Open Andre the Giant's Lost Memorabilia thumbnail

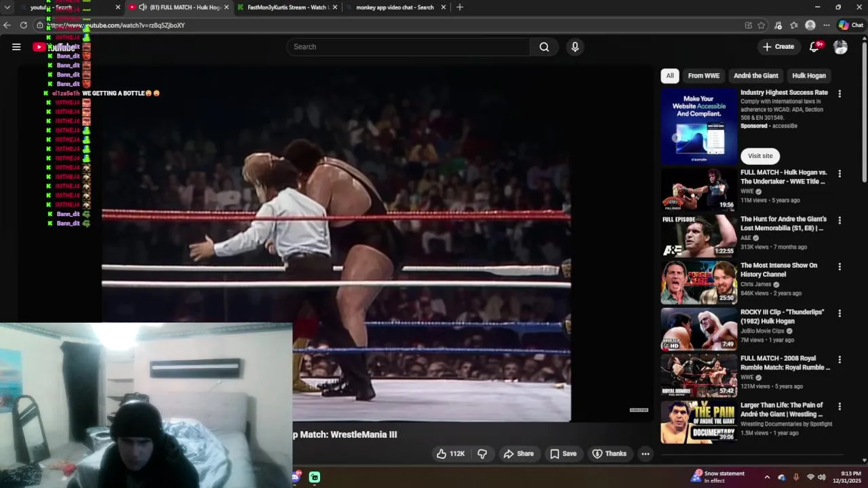698,236
